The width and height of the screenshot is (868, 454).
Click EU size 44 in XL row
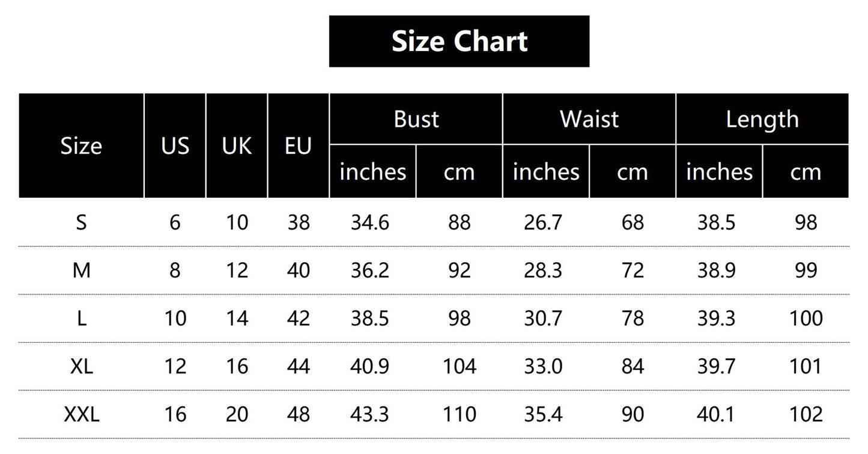tap(298, 366)
